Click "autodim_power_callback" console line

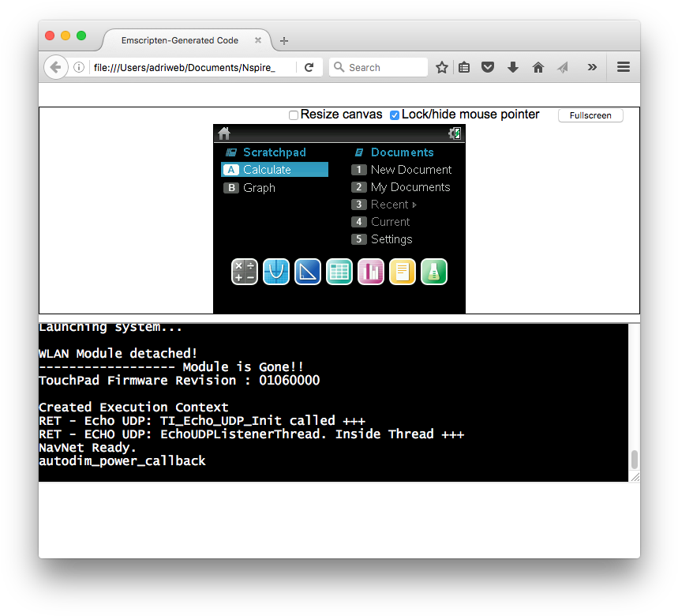click(x=122, y=460)
